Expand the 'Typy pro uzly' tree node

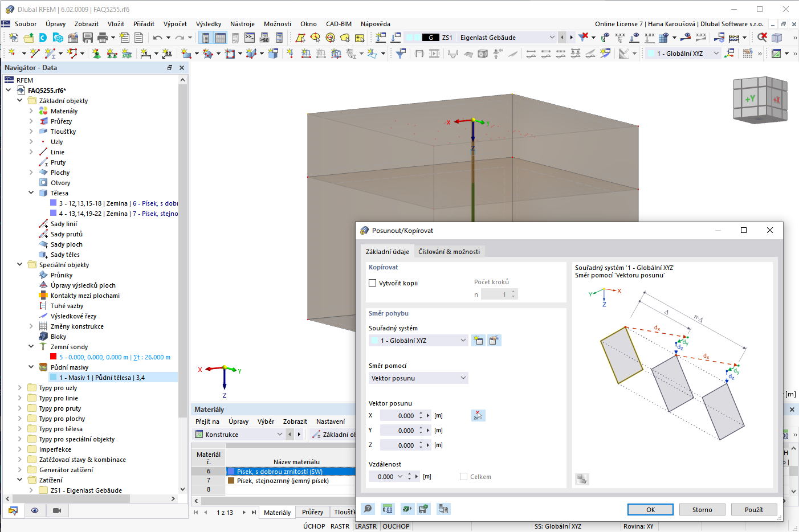(20, 388)
